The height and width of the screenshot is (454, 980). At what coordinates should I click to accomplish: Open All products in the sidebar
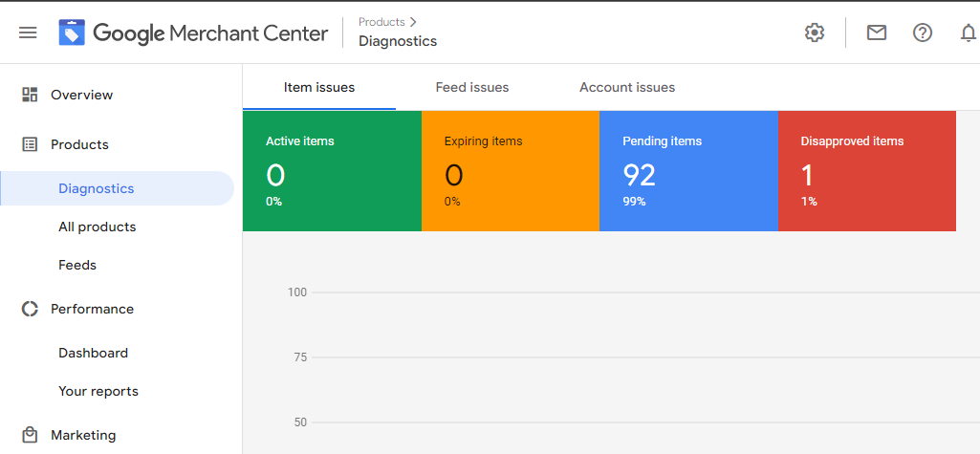click(x=97, y=227)
